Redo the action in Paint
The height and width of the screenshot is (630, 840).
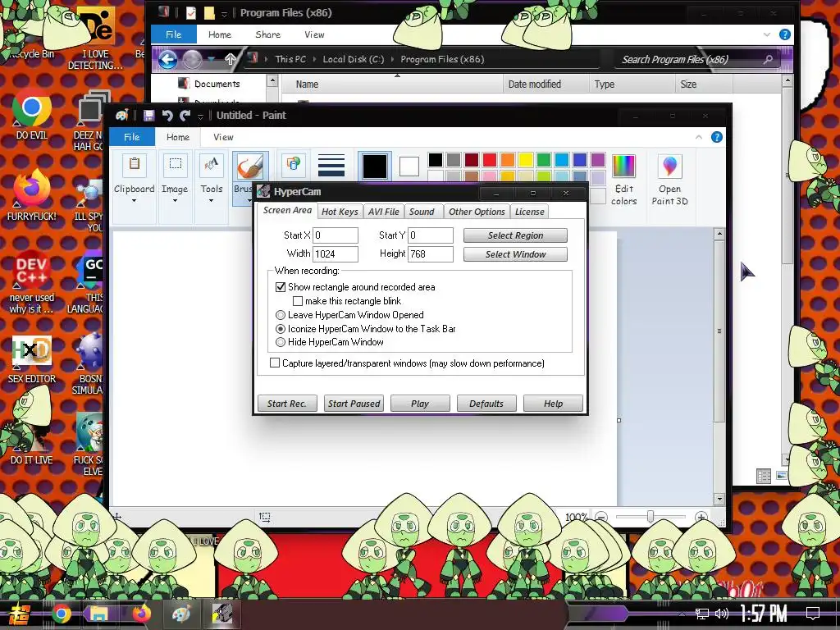(185, 115)
